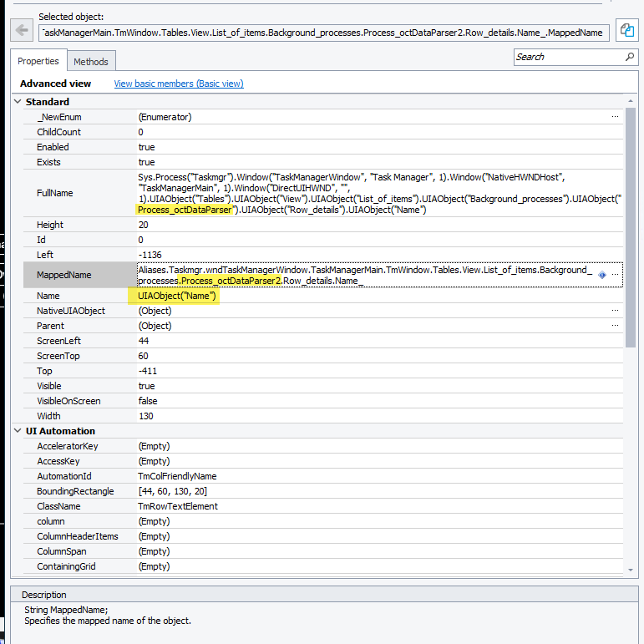Screen dimensions: 644x644
Task: Click the scrollbar down arrow of properties list
Action: click(631, 569)
